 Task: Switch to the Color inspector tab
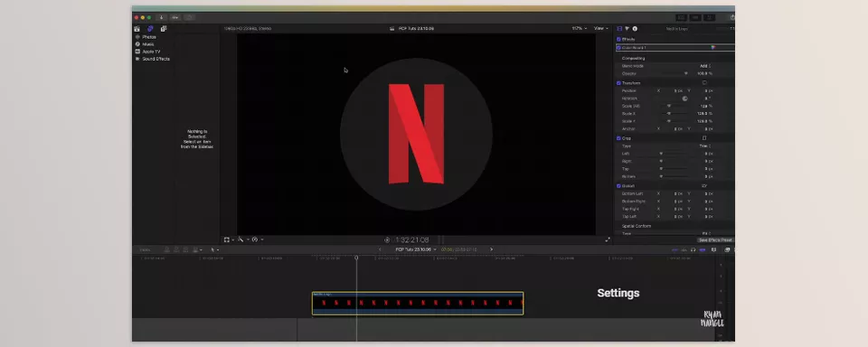click(627, 29)
